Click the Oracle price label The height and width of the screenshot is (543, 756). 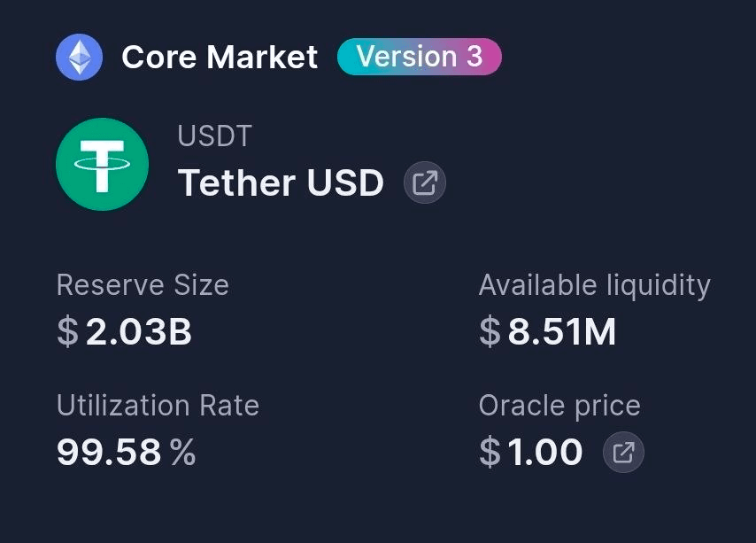559,406
